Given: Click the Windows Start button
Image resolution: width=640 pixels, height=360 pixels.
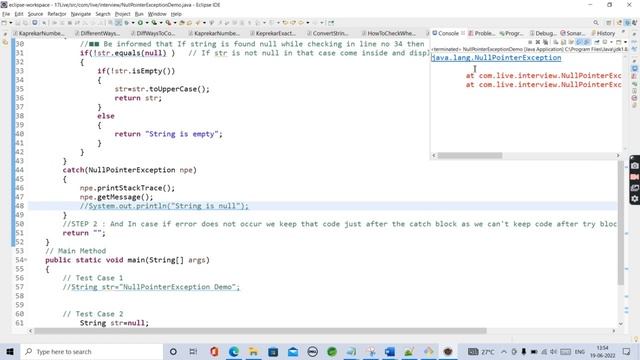Looking at the screenshot, I should tap(10, 351).
